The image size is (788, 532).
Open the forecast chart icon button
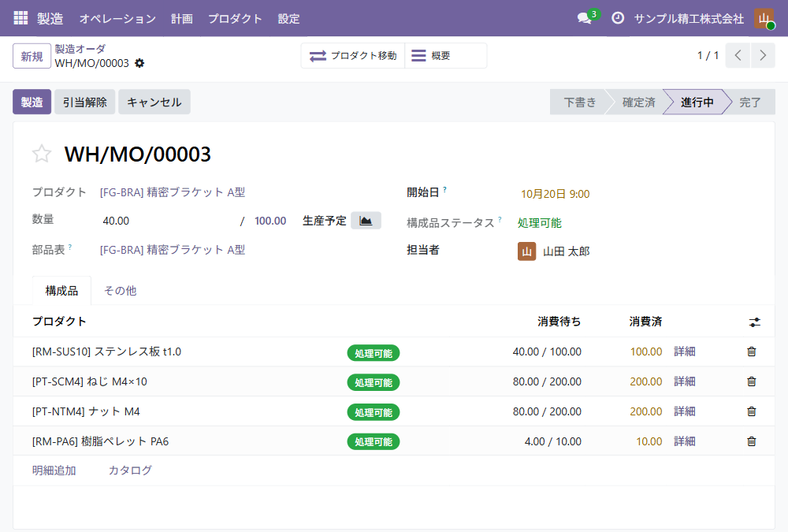tap(366, 221)
